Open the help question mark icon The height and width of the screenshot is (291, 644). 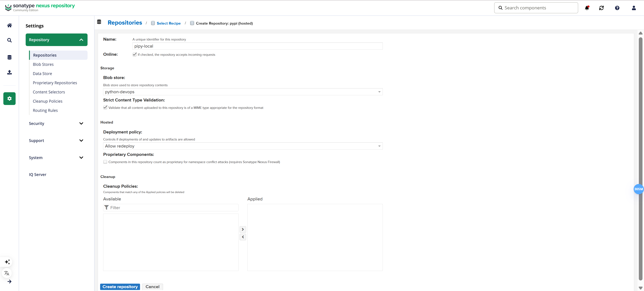coord(617,8)
